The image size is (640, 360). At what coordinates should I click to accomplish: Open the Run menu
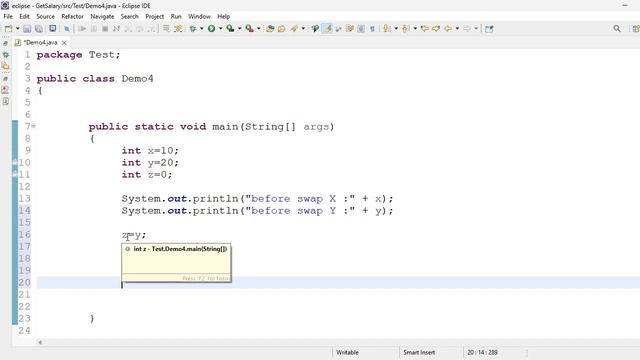(176, 16)
